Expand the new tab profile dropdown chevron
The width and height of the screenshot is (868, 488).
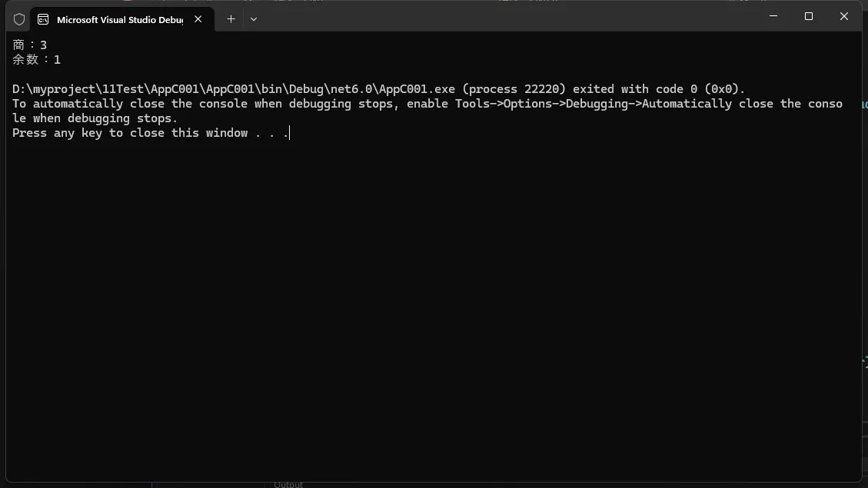click(x=254, y=19)
